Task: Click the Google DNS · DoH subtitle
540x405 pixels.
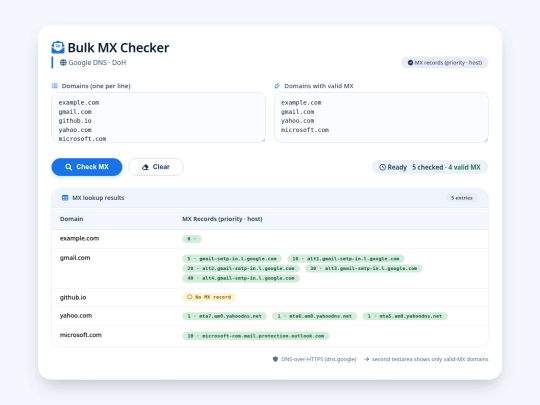Action: pos(97,63)
